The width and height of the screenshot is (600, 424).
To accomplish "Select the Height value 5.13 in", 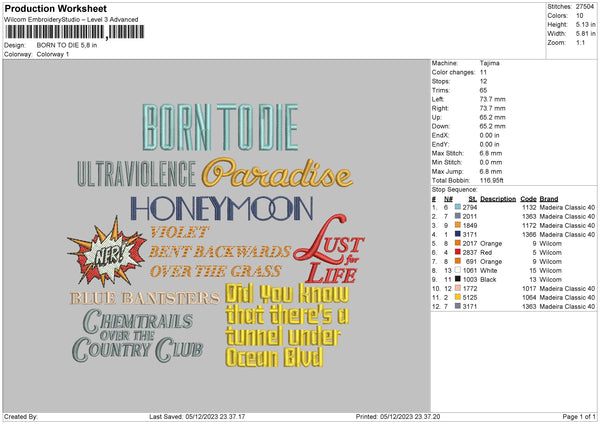I will pyautogui.click(x=585, y=24).
